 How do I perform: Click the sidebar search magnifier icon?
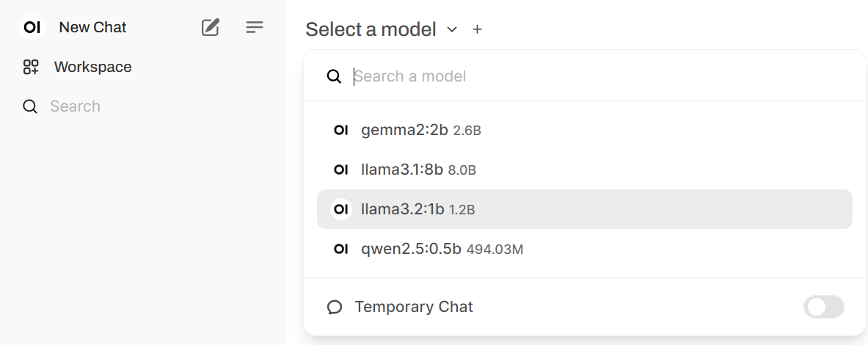pos(30,106)
